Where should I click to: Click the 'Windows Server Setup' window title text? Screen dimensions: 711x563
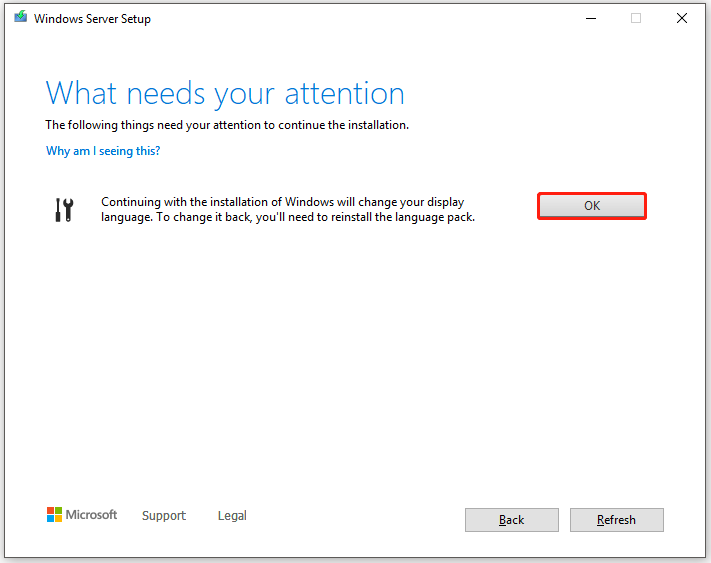(92, 19)
